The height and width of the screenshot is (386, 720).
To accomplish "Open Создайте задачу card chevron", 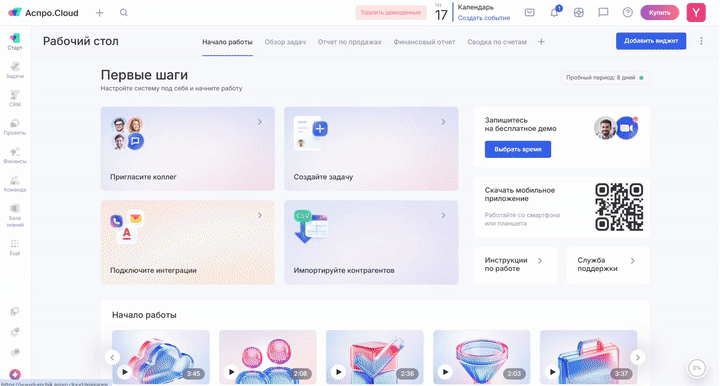I will (x=444, y=122).
